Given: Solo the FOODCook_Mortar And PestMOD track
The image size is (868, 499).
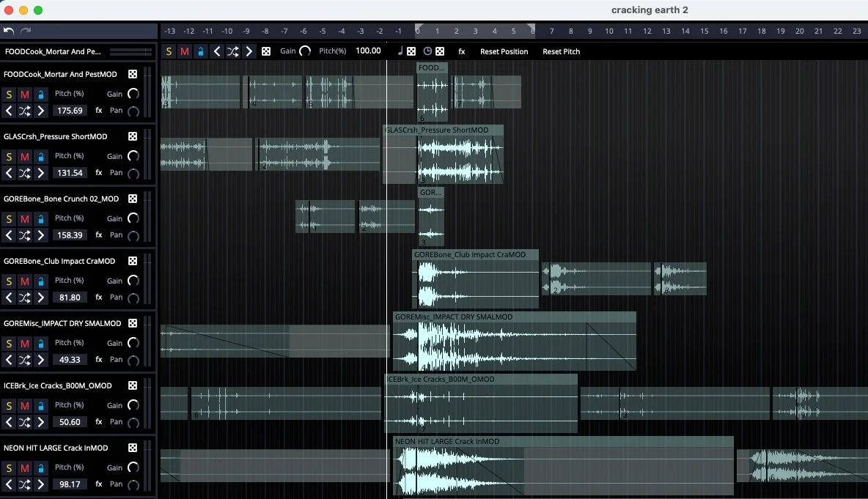Looking at the screenshot, I should coord(9,93).
